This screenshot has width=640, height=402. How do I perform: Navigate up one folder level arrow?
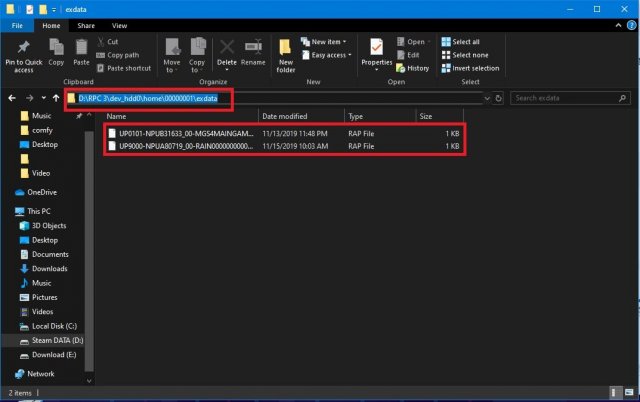(x=55, y=98)
